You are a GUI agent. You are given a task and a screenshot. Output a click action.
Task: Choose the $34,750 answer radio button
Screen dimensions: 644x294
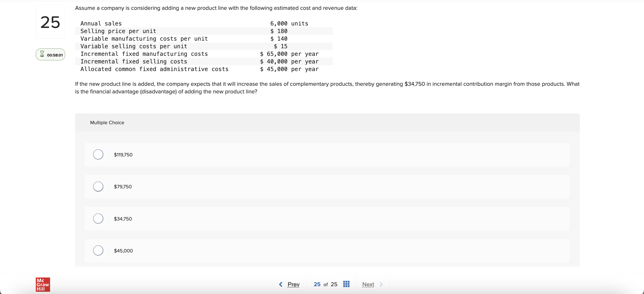pyautogui.click(x=98, y=218)
